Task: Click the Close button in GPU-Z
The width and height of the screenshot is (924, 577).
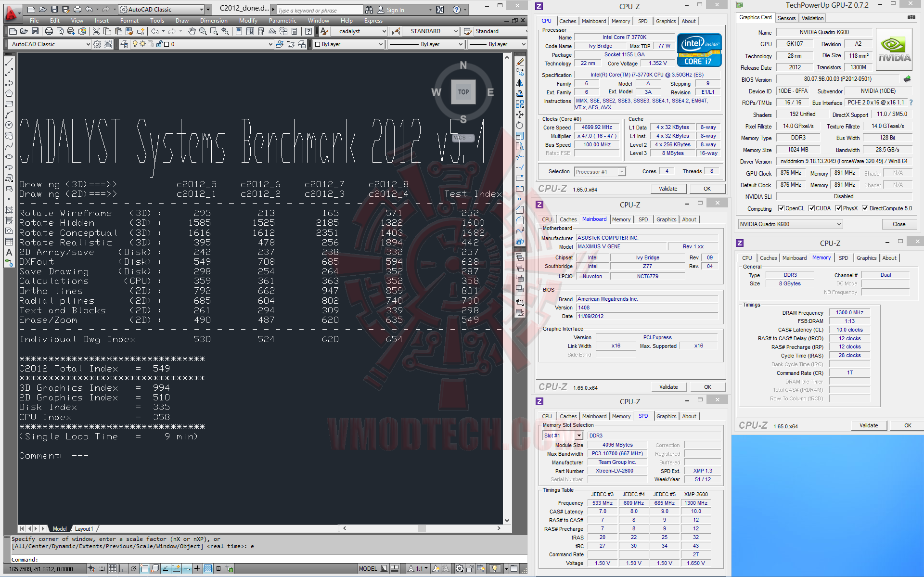Action: (x=898, y=224)
